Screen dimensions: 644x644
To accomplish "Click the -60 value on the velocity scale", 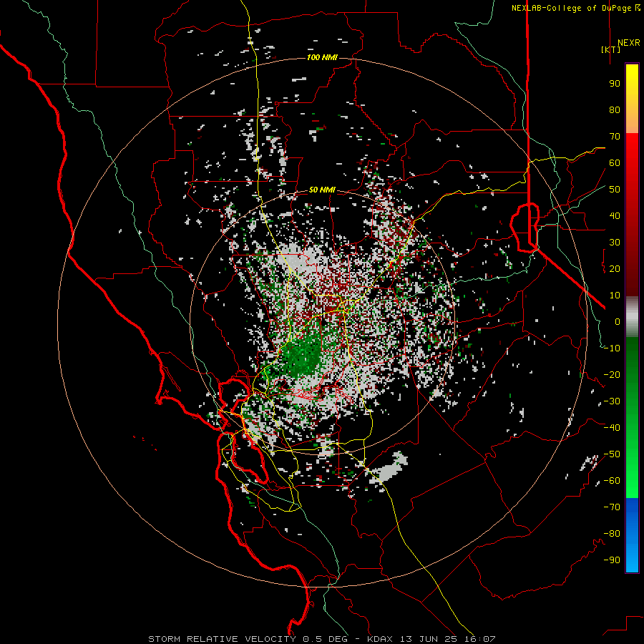I will click(612, 481).
